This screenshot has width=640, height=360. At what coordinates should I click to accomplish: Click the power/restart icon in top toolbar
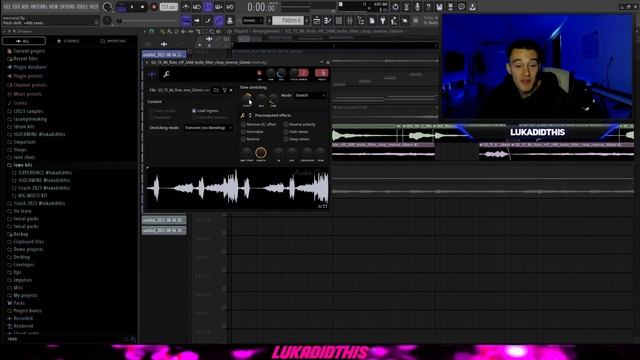point(395,7)
